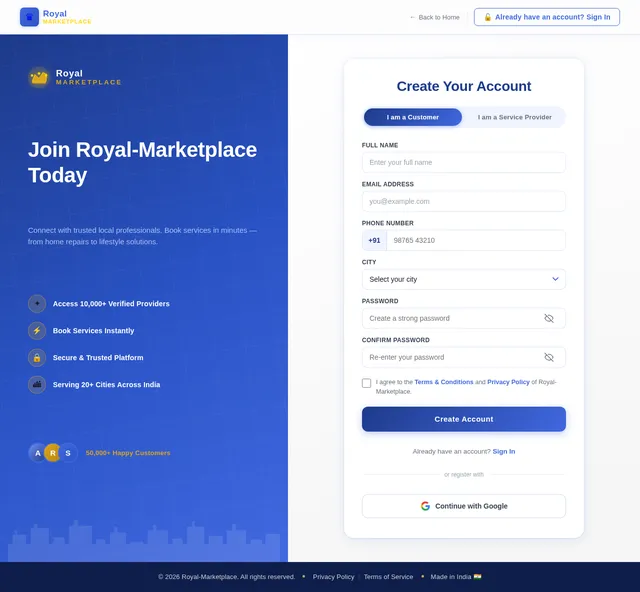Go Back to Home link
The height and width of the screenshot is (592, 640).
click(x=435, y=17)
